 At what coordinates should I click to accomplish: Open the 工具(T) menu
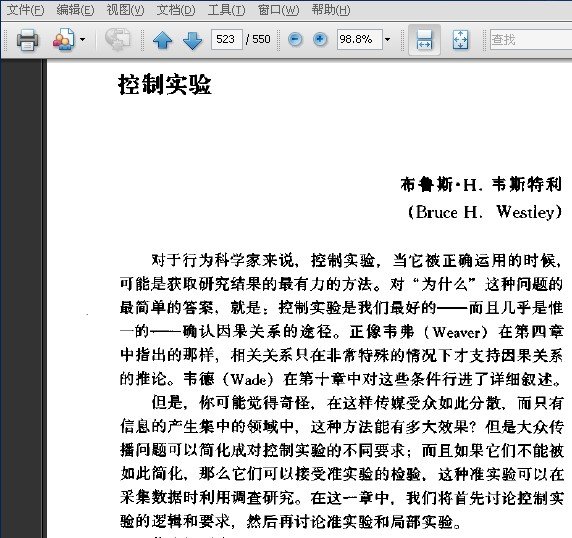[x=226, y=9]
